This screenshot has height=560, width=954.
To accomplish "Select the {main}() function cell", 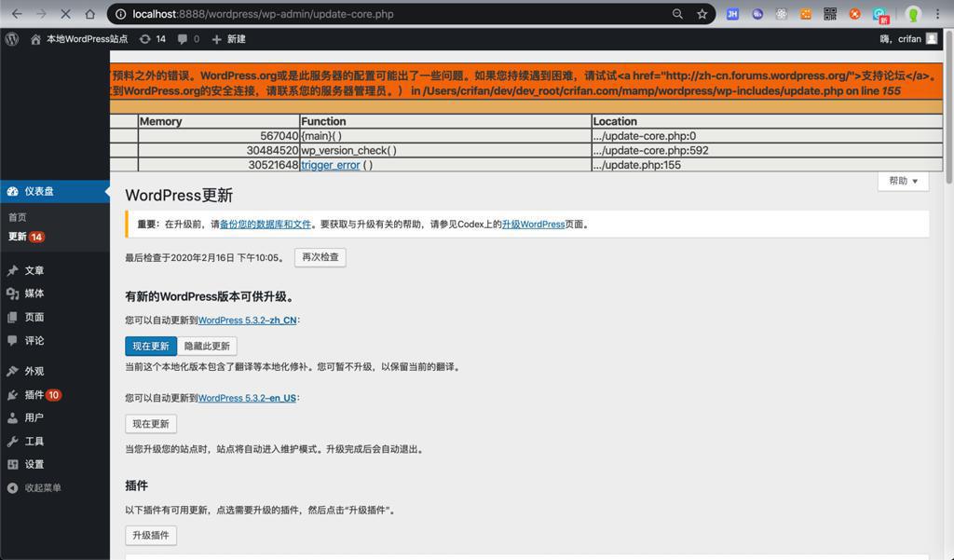I will tap(445, 136).
